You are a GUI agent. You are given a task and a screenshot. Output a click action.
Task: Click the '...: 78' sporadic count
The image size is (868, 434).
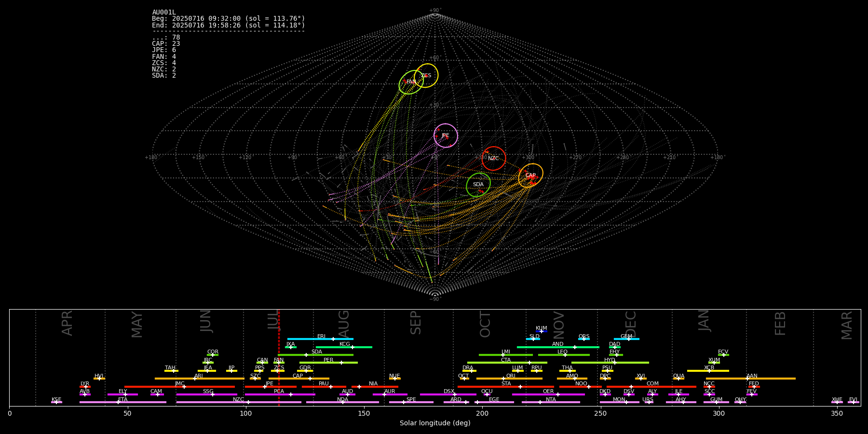(166, 38)
